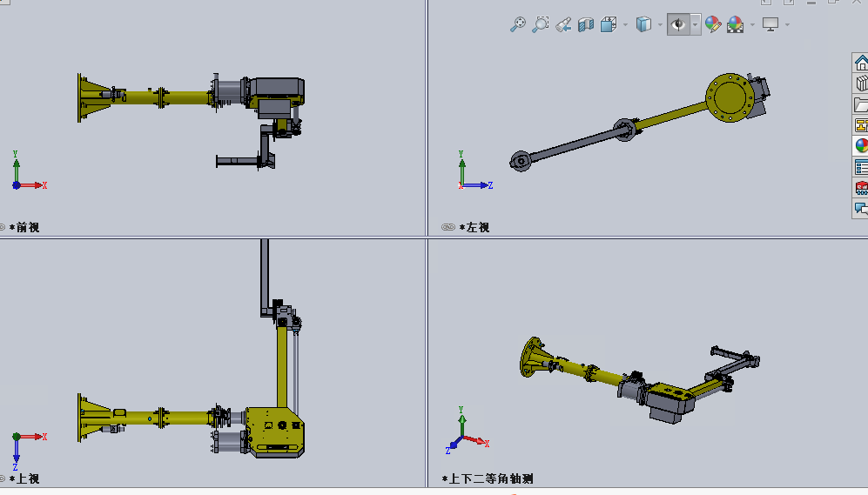868x495 pixels.
Task: Click the Apply Scene icon
Action: 735,24
